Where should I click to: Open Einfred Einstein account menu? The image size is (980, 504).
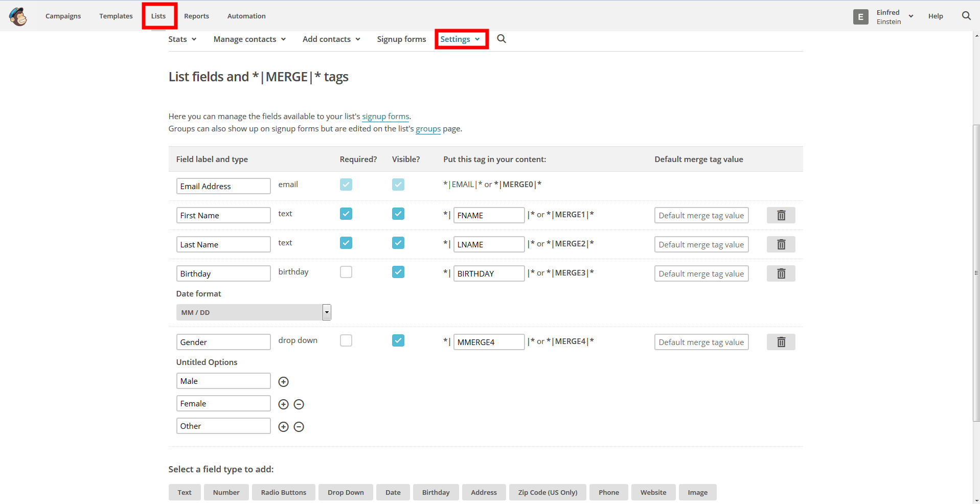(895, 17)
